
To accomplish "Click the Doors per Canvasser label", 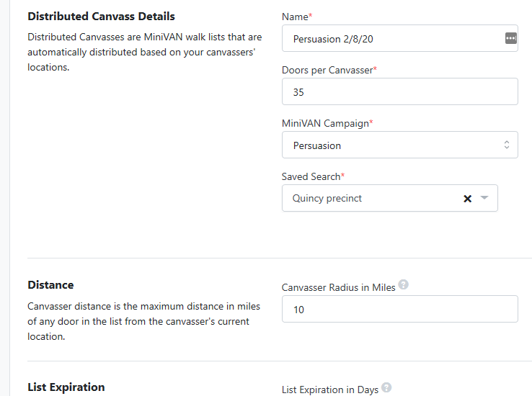I will click(329, 70).
